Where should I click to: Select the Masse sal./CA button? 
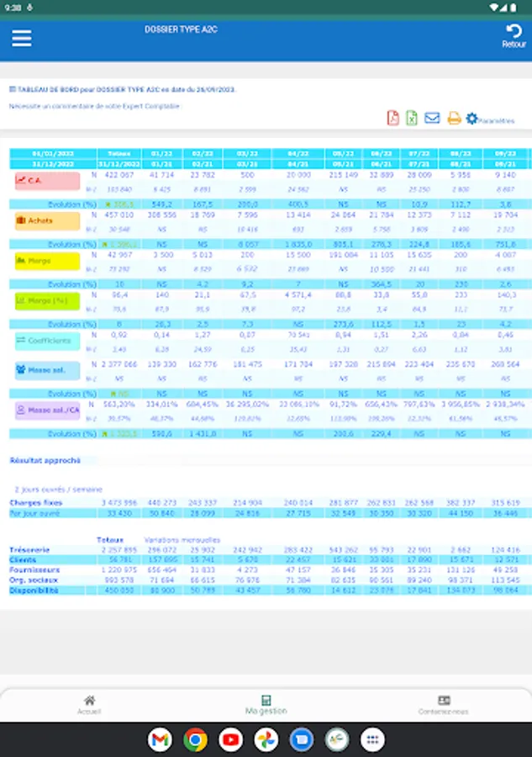click(47, 410)
